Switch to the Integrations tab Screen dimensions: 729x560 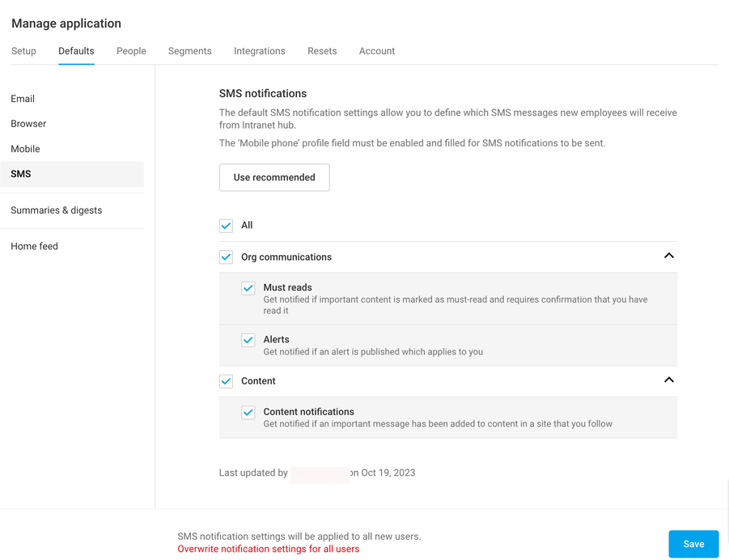click(259, 51)
